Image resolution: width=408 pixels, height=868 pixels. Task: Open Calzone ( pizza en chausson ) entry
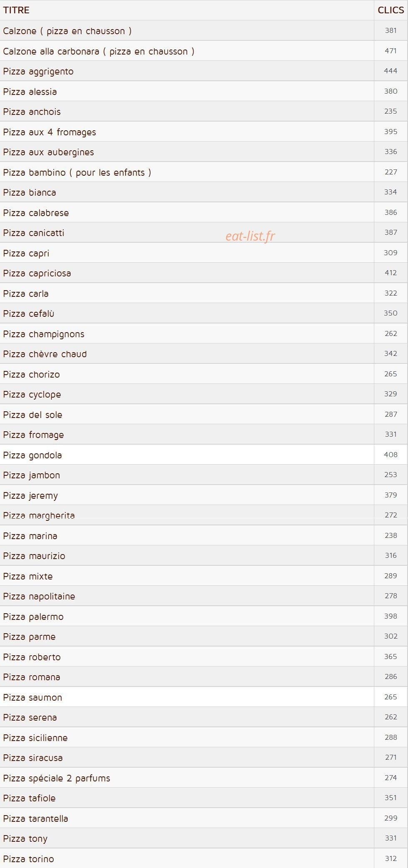point(67,31)
